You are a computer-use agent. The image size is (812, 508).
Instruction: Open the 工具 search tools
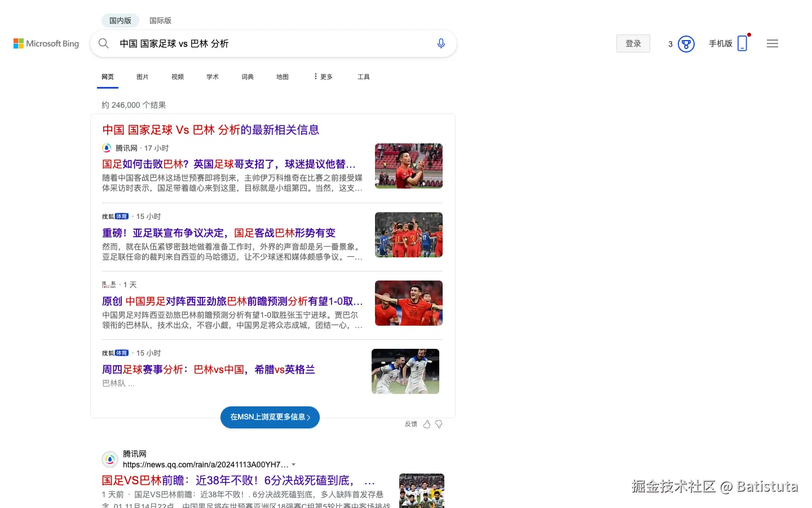364,77
